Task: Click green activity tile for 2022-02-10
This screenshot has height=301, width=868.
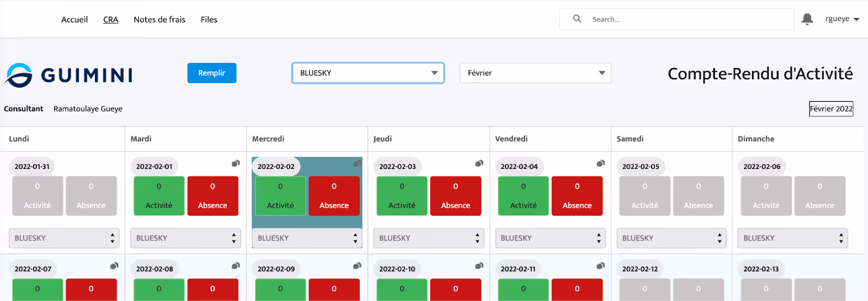Action: (402, 290)
